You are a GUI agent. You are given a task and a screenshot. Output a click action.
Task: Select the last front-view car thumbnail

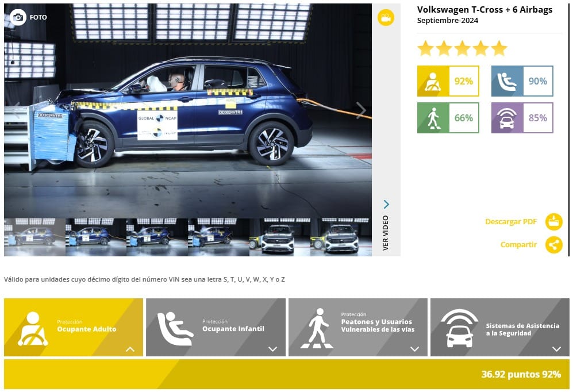341,237
